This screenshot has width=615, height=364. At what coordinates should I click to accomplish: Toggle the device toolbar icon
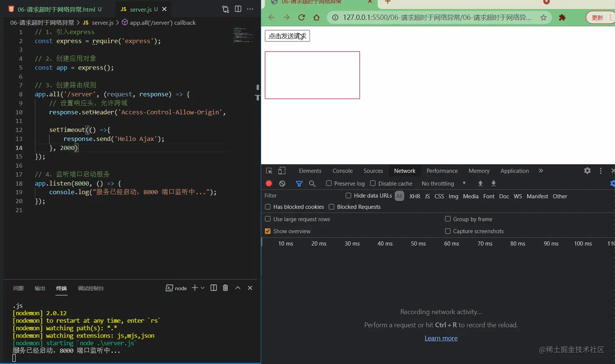pyautogui.click(x=282, y=171)
